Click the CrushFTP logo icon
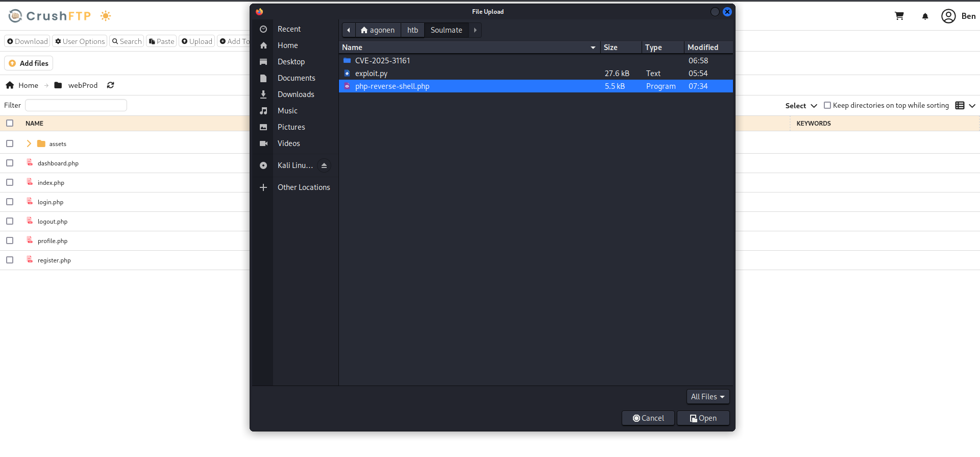The height and width of the screenshot is (457, 980). pyautogui.click(x=15, y=16)
